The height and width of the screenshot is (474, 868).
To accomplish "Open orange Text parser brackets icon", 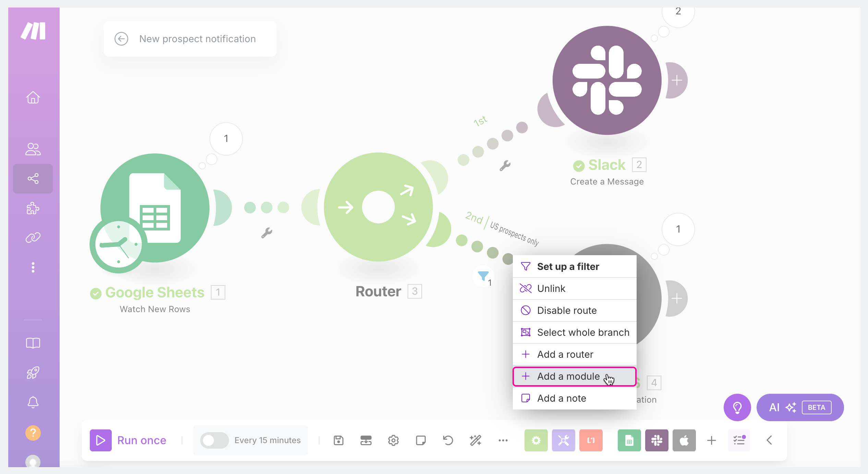I will [x=591, y=440].
